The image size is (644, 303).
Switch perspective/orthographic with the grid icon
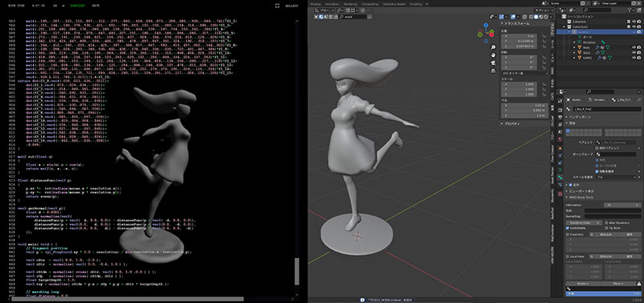(493, 71)
